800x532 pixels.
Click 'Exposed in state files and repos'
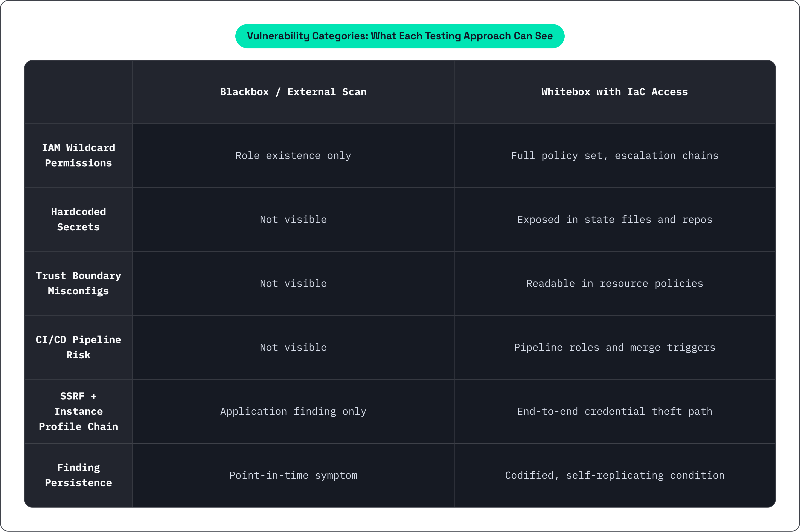click(614, 219)
